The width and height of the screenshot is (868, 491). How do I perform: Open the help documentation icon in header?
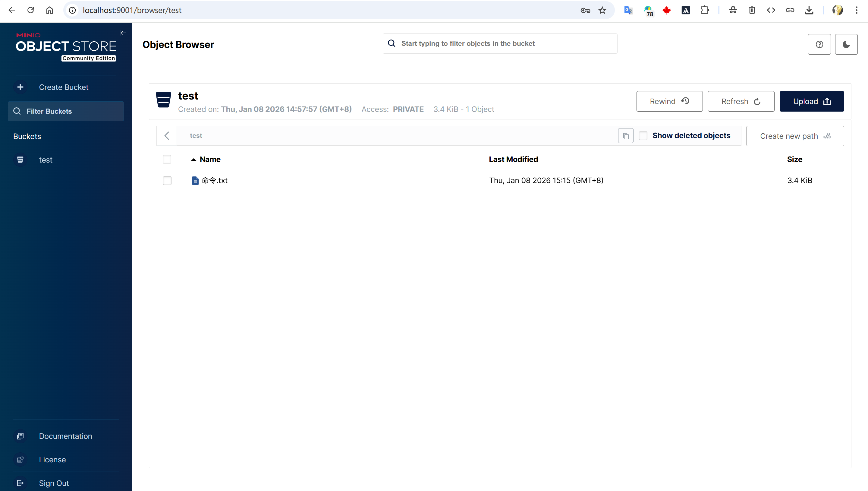coord(819,44)
